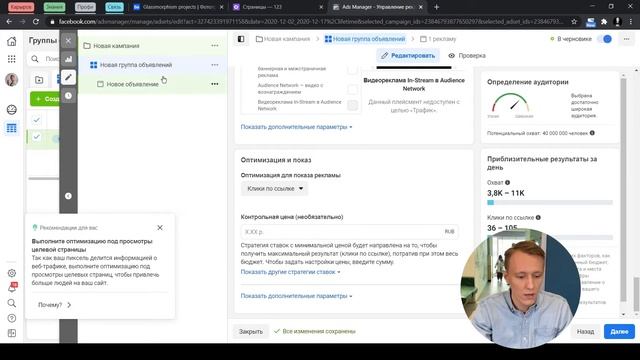Click the Контрольная цена input field
The image size is (640, 360).
coord(349,231)
